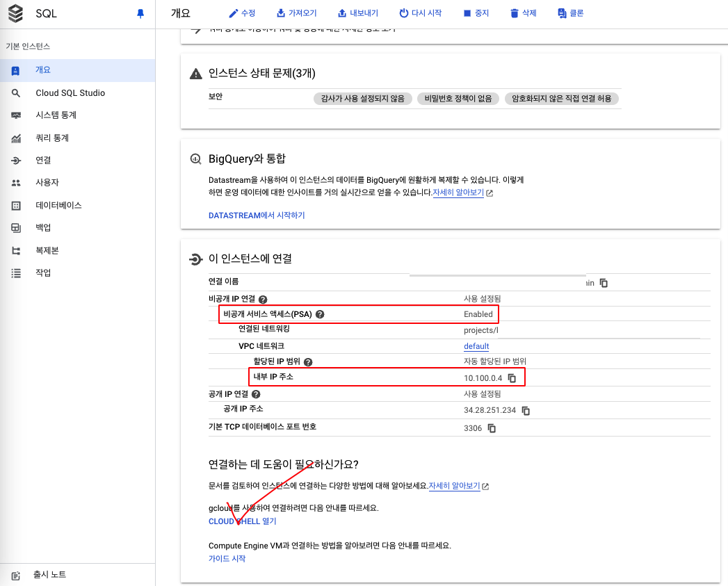728x586 pixels.
Task: Open Cloud SQL Studio in sidebar
Action: coord(78,93)
